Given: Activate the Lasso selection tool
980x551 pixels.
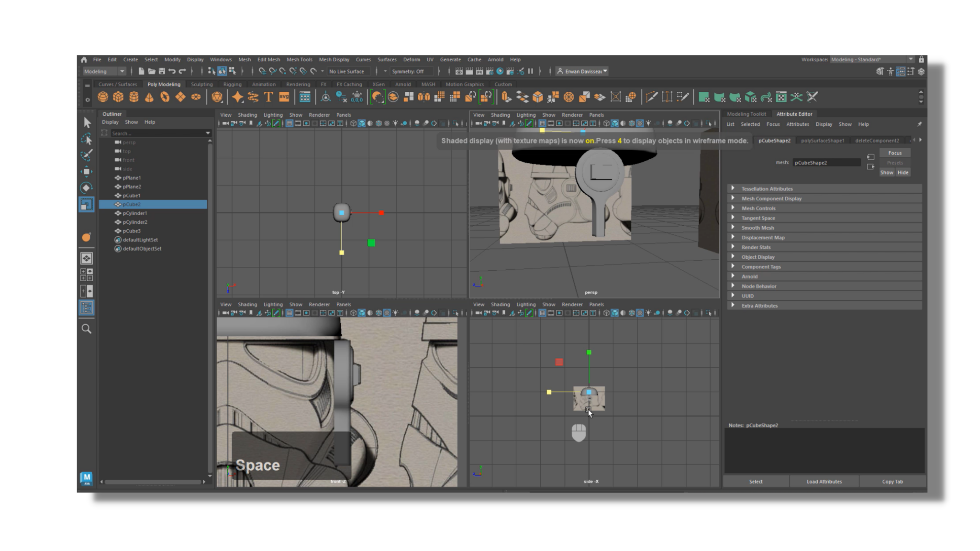Looking at the screenshot, I should coord(87,139).
